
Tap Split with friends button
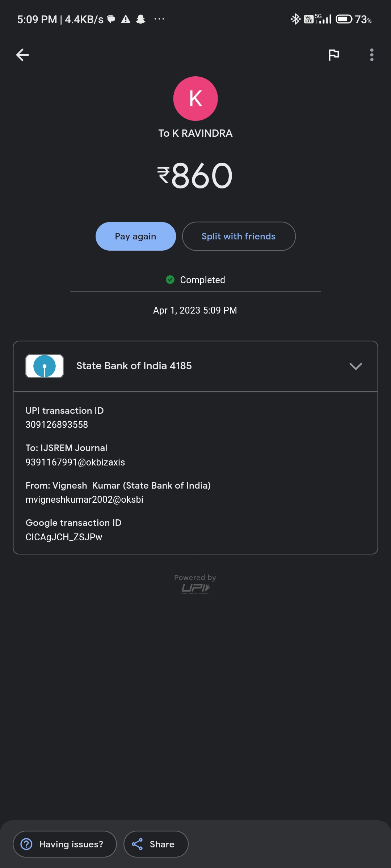[239, 236]
